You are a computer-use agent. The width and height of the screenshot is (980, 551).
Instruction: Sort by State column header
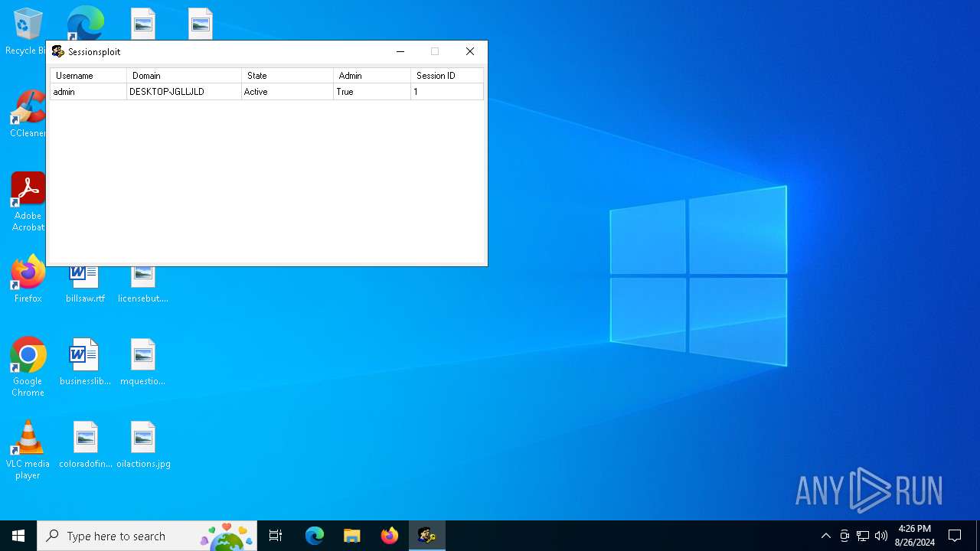(287, 76)
